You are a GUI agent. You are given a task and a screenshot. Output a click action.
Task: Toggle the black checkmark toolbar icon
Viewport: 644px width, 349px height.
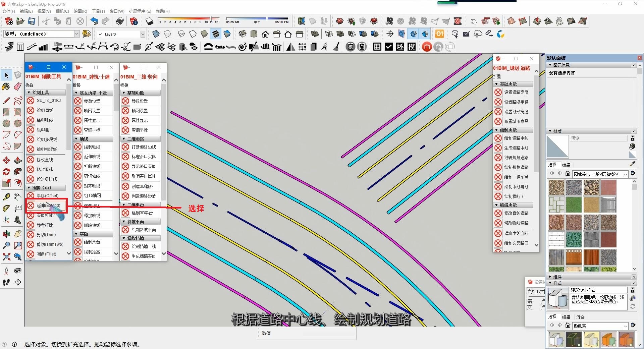pyautogui.click(x=389, y=47)
